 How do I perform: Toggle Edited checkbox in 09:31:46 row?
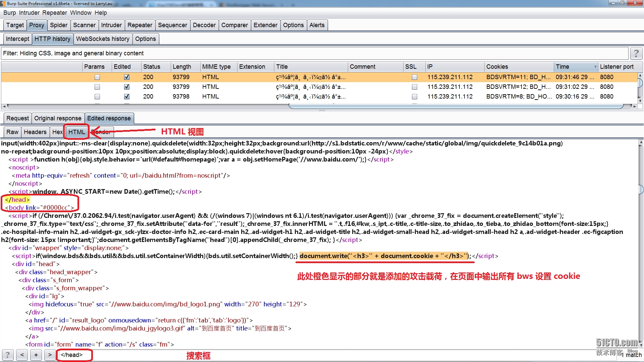coord(127,77)
